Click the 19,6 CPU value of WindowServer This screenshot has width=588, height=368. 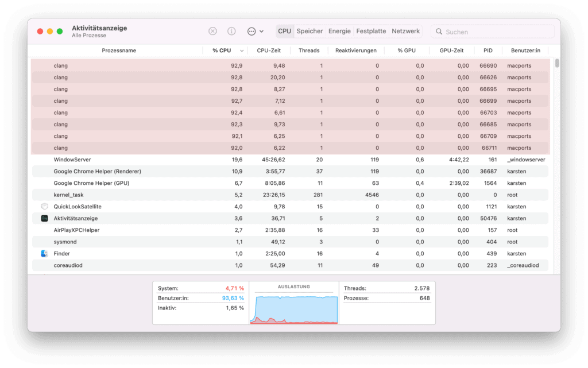coord(237,160)
